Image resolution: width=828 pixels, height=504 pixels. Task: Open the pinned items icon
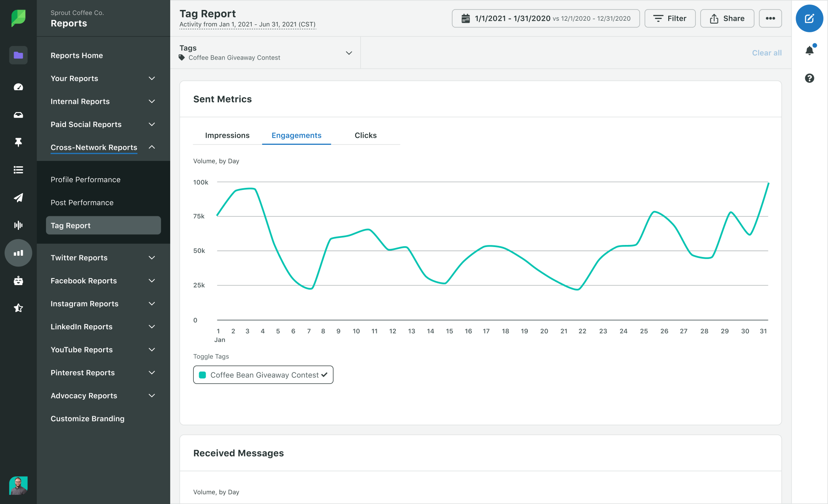[x=18, y=142]
